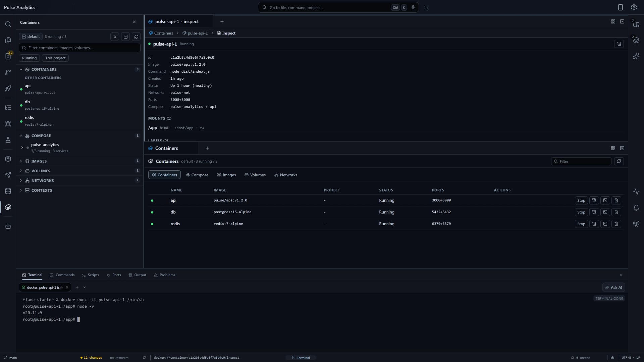The image size is (644, 362).
Task: Click pulse-api-1 in the breadcrumb
Action: [195, 33]
